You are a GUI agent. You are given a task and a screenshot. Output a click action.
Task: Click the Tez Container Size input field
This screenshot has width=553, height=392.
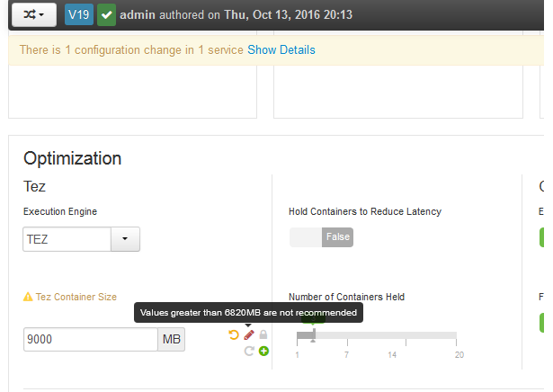(91, 339)
